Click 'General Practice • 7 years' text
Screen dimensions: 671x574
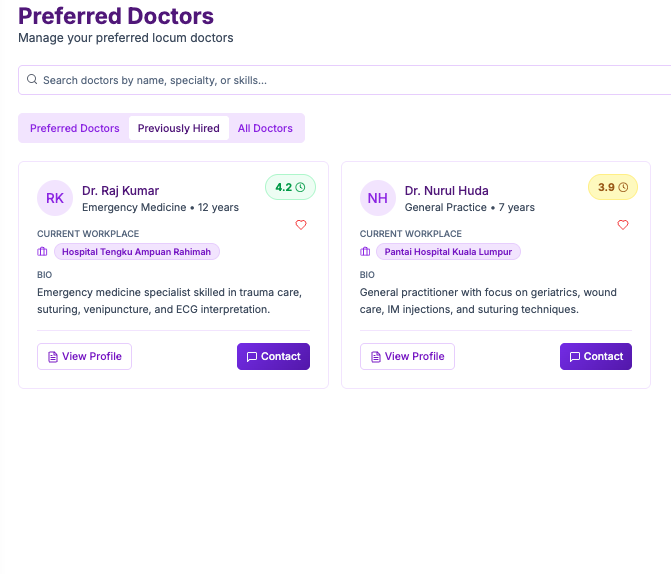(x=469, y=208)
